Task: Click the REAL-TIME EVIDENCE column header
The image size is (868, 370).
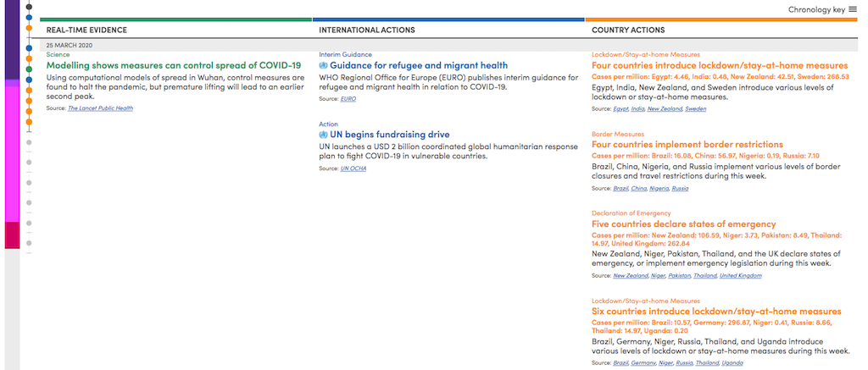Action: coord(87,30)
